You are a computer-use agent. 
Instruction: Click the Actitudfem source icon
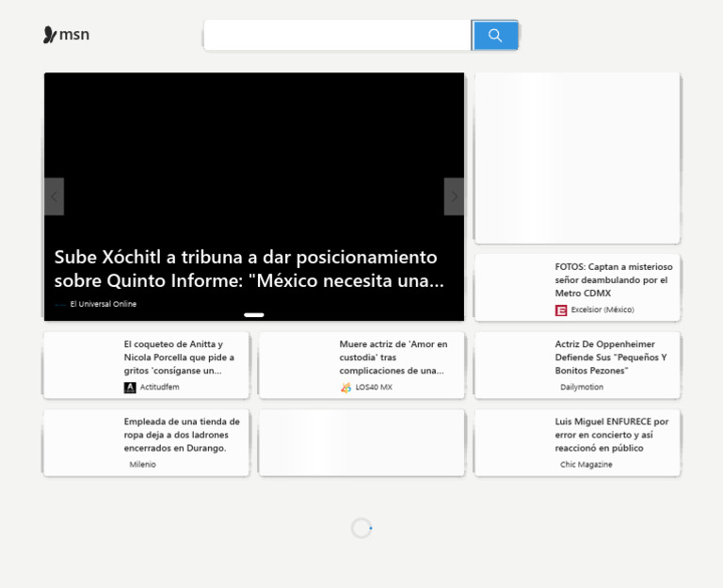[x=130, y=388]
